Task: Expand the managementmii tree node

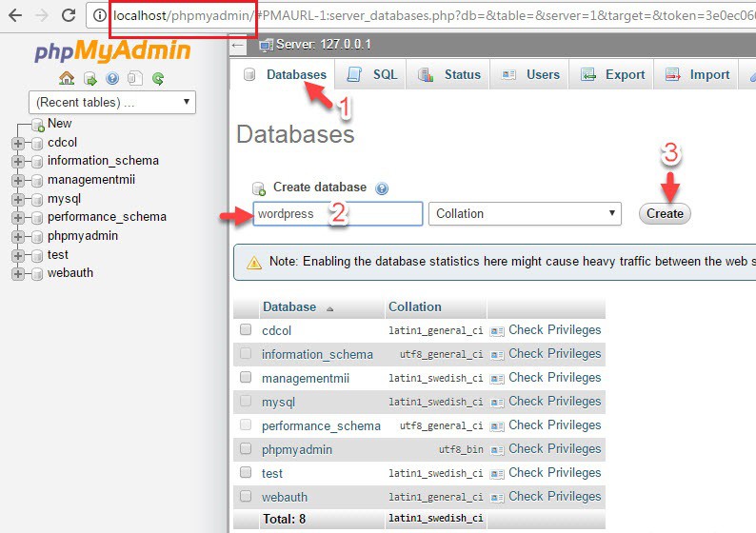Action: tap(18, 181)
